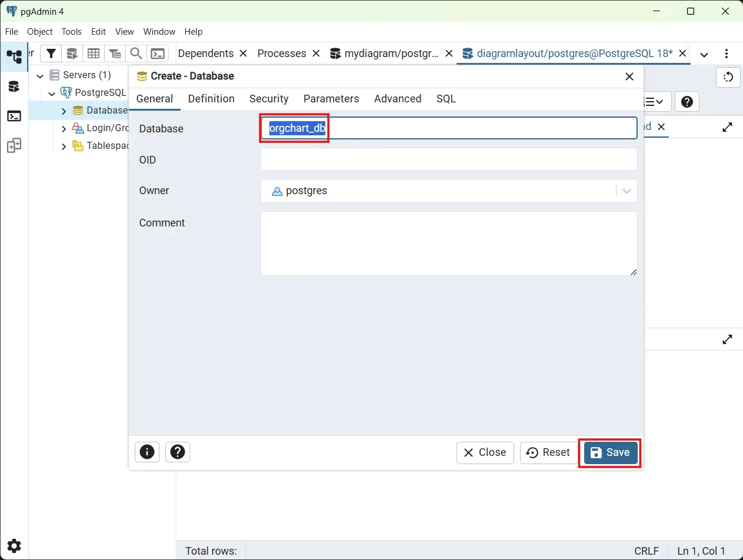Open pgAdmin settings gear
This screenshot has height=560, width=743.
[14, 545]
